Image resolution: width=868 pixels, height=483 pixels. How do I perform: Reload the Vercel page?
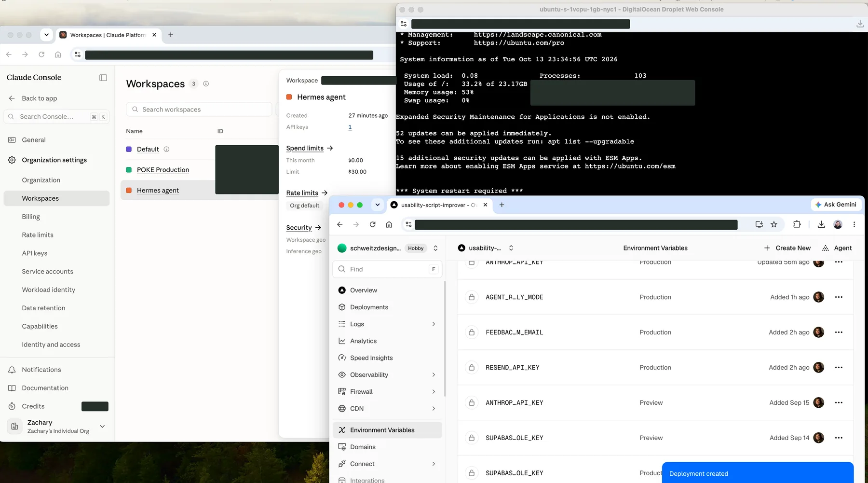click(372, 224)
